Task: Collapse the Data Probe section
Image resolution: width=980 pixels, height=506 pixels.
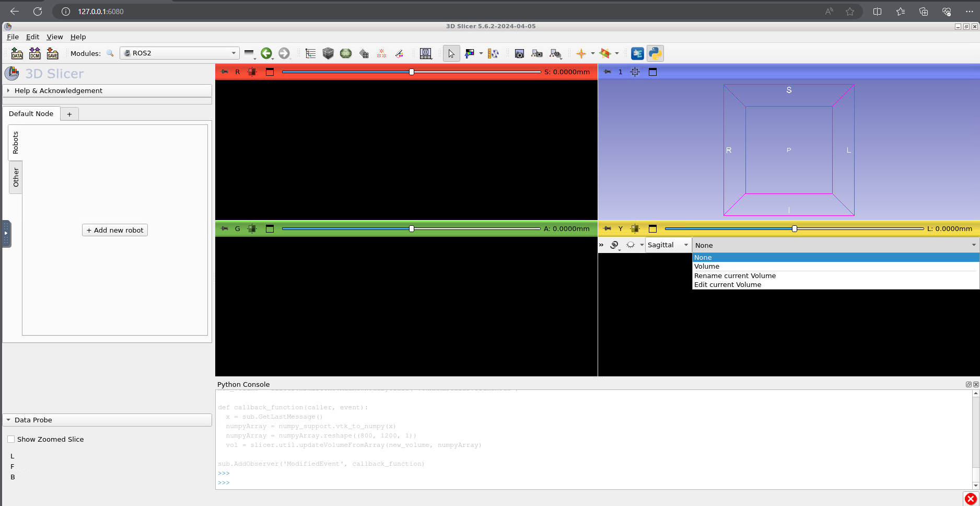Action: 107,420
